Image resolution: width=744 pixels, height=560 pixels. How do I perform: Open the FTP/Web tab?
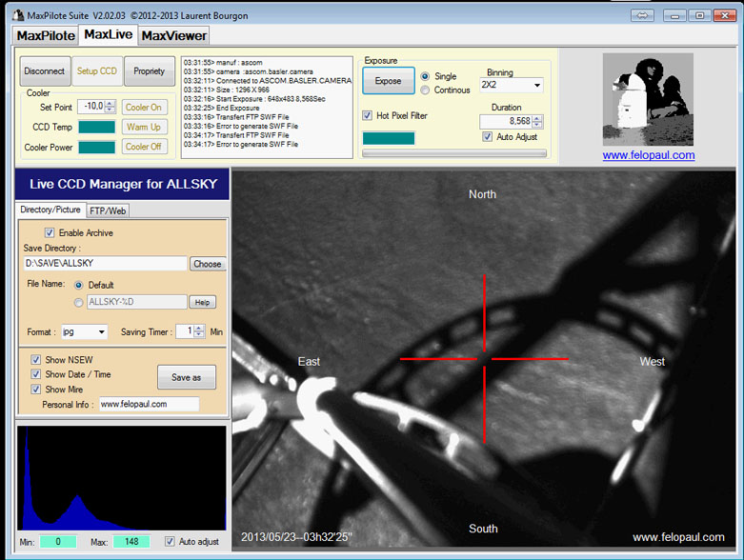coord(108,210)
